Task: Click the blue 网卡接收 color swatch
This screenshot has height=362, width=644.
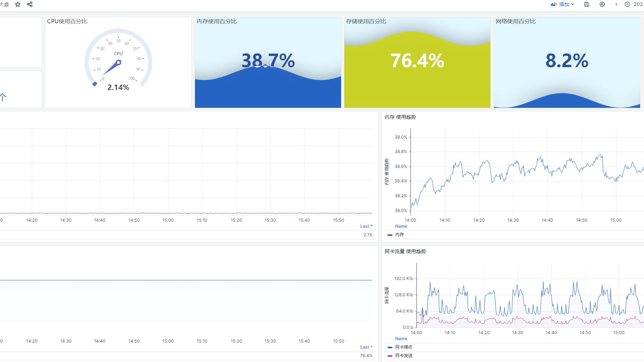Action: [x=390, y=347]
